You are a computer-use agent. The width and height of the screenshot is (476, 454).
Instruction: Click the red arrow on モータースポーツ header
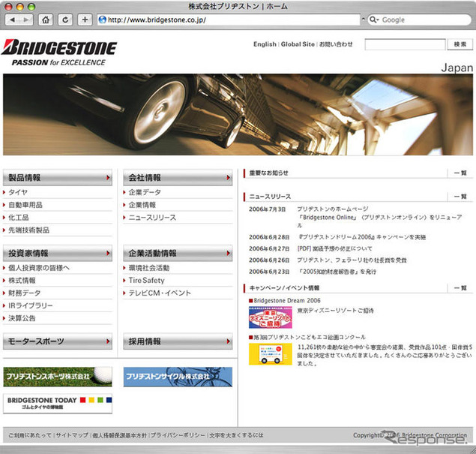pyautogui.click(x=108, y=341)
